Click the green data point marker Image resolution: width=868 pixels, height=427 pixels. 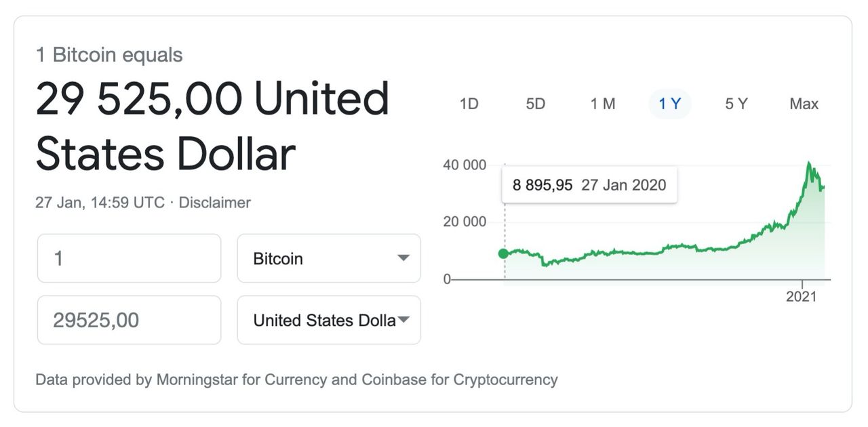[503, 253]
